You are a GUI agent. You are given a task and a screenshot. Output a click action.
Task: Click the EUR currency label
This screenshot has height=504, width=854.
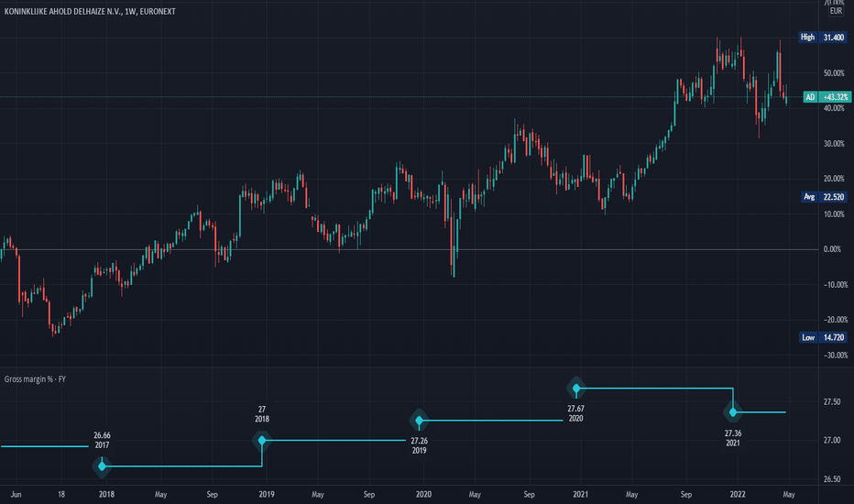click(x=836, y=11)
